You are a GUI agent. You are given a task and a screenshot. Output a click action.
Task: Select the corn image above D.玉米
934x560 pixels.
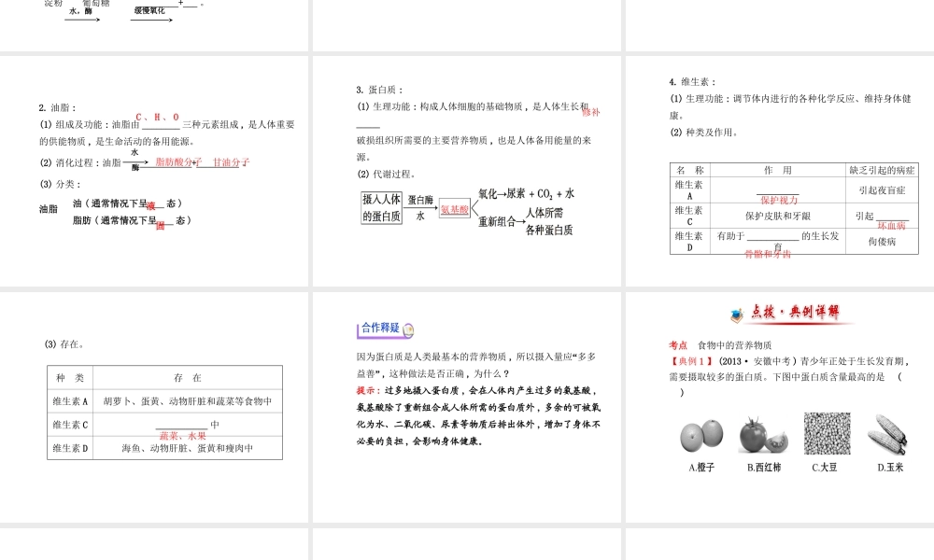(x=887, y=436)
